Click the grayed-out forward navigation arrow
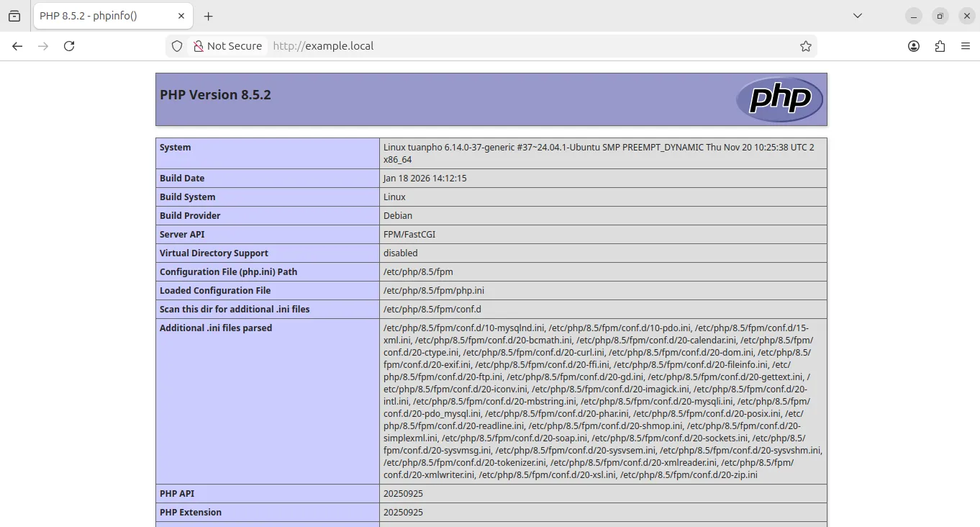This screenshot has height=527, width=980. point(43,46)
